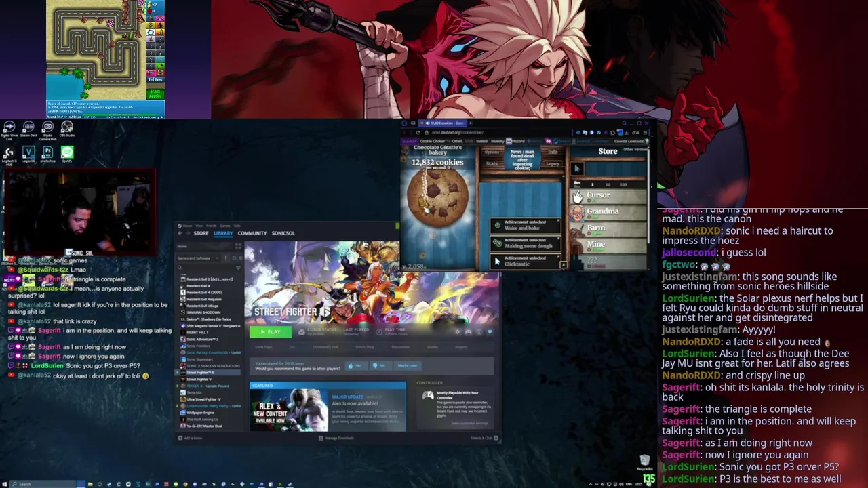This screenshot has height=488, width=868.
Task: Open the Alex New Content featured thumbnail
Action: pyautogui.click(x=289, y=410)
